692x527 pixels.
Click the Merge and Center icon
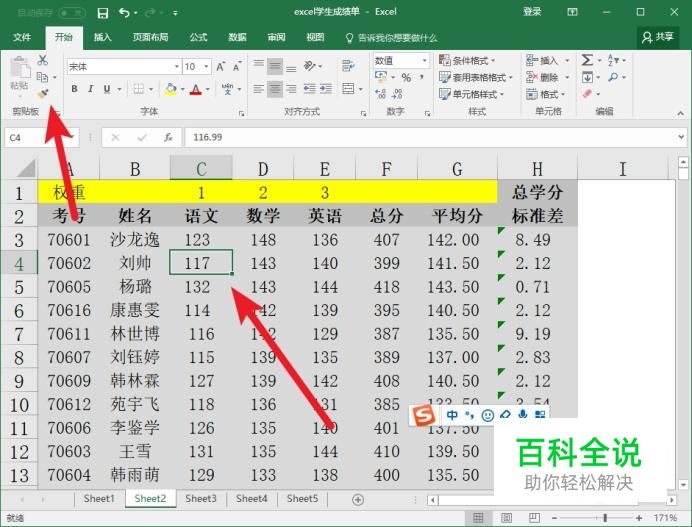(x=348, y=89)
